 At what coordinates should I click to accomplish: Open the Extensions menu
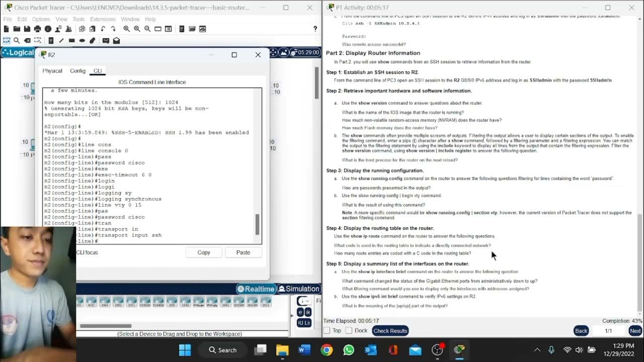pyautogui.click(x=103, y=19)
